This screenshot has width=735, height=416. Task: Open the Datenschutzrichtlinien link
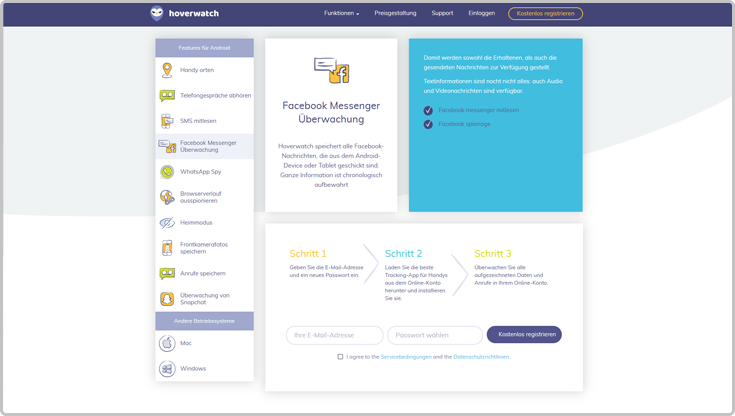(x=481, y=357)
